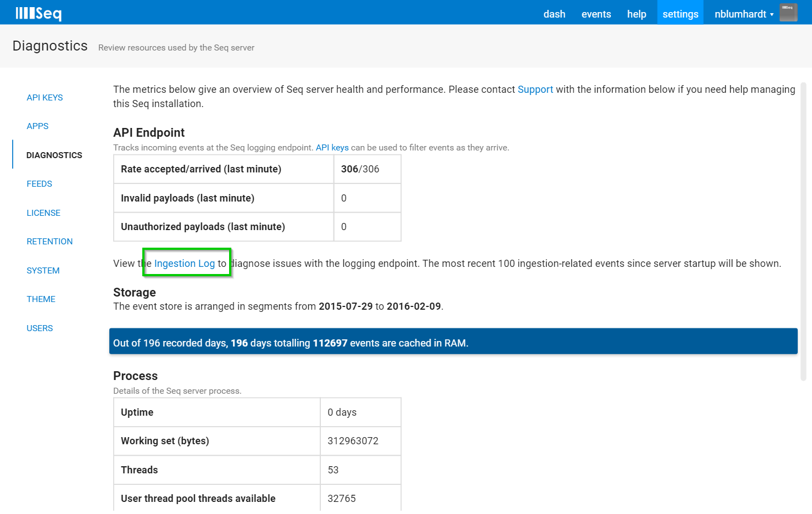Open Retention settings section
The width and height of the screenshot is (812, 514).
(49, 241)
